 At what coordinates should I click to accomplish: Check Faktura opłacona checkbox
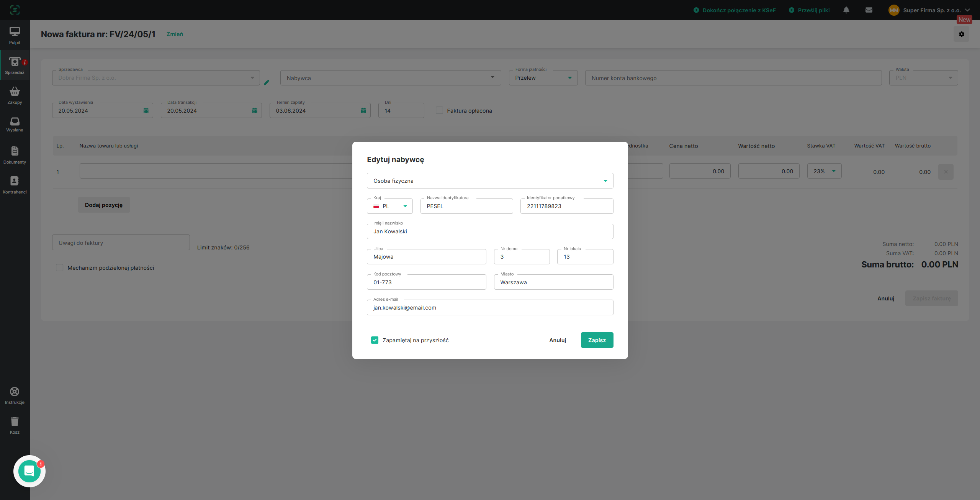click(x=439, y=111)
